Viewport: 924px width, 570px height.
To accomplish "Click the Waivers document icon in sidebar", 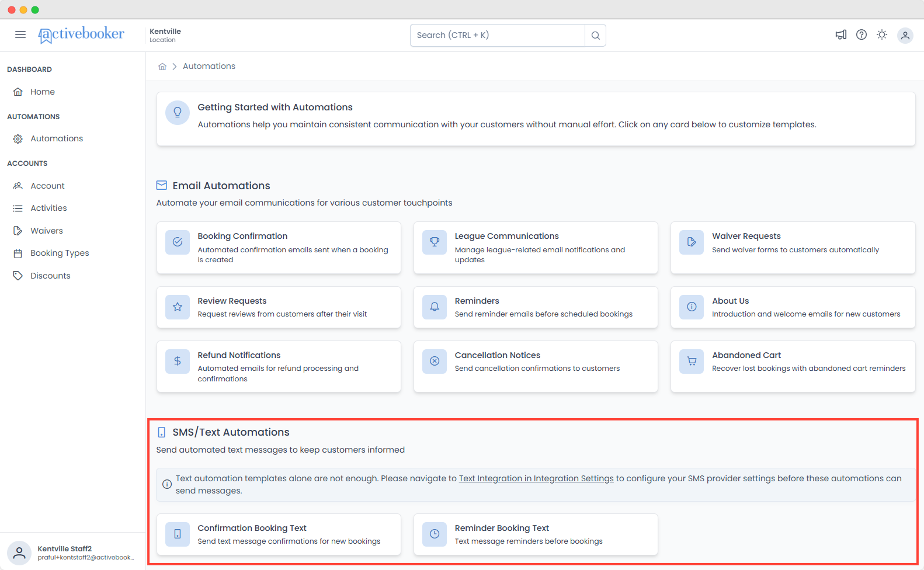I will click(18, 231).
